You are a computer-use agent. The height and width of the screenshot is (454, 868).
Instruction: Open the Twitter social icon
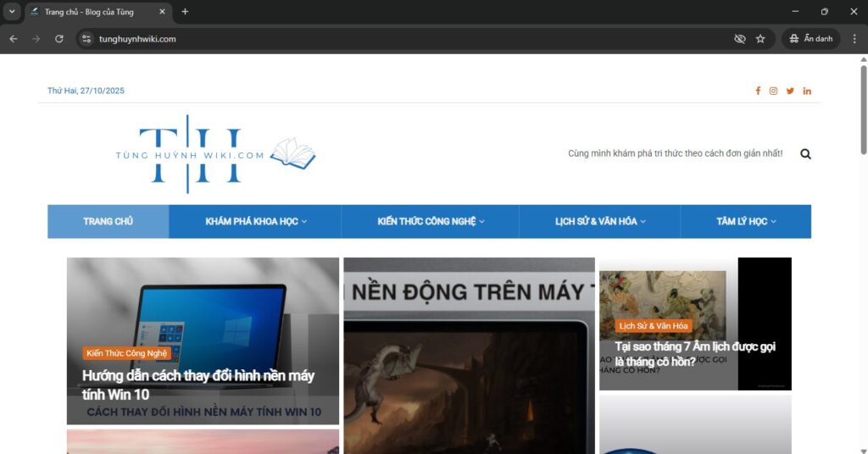[x=790, y=91]
